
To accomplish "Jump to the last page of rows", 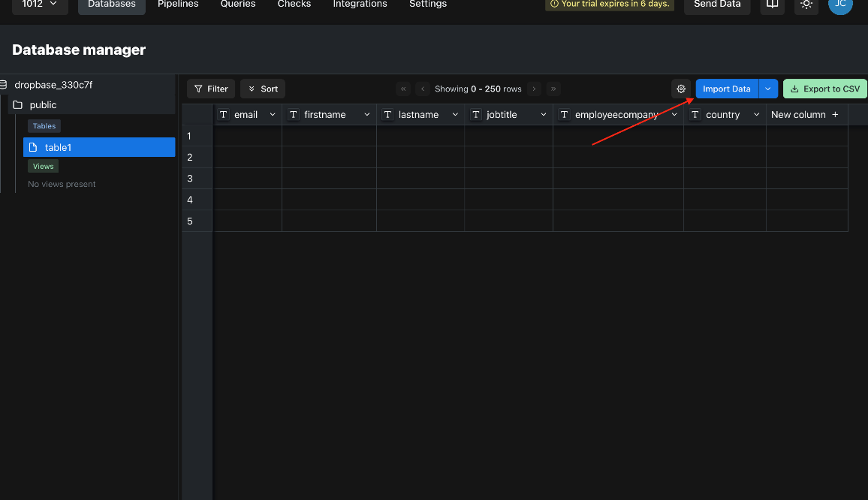I will [x=553, y=89].
